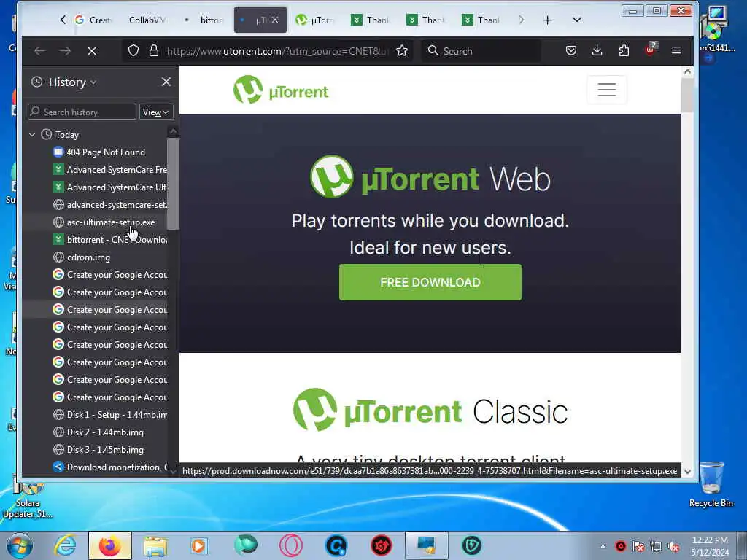Open the list all tabs dropdown

click(577, 20)
